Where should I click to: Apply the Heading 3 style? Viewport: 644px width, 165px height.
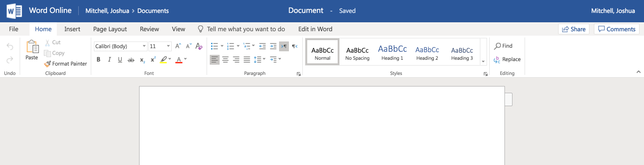tap(462, 52)
